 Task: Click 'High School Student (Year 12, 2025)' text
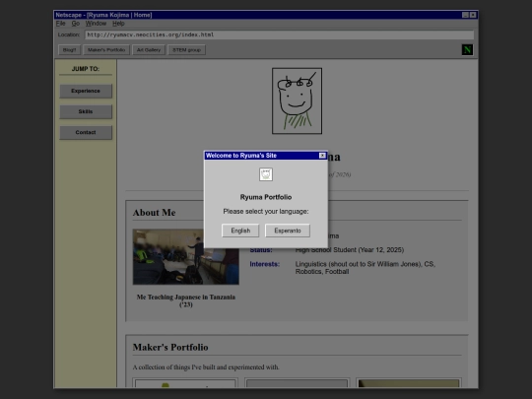coord(350,250)
